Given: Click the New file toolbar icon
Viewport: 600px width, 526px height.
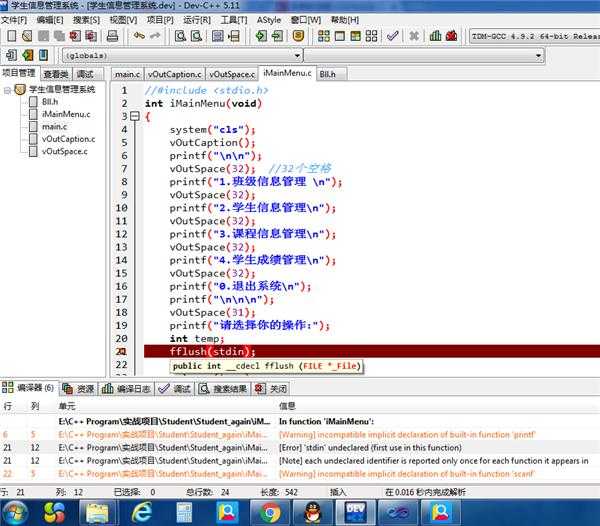Looking at the screenshot, I should point(11,36).
